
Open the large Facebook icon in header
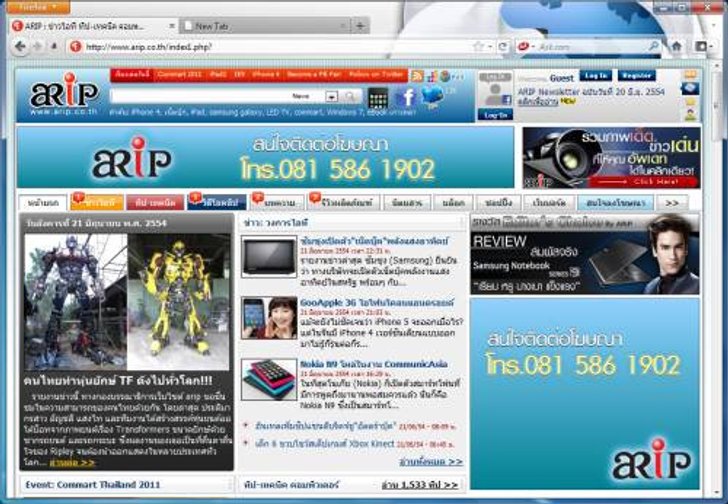point(406,98)
